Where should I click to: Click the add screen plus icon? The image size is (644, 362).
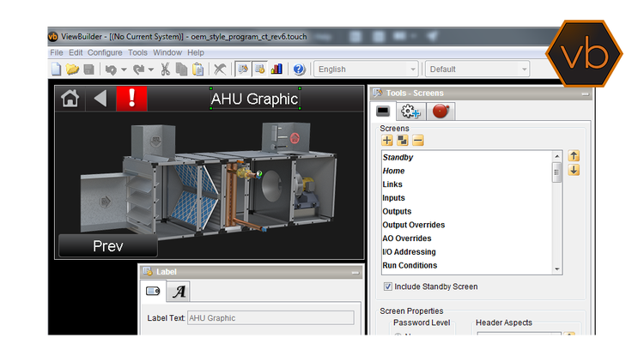pos(387,141)
